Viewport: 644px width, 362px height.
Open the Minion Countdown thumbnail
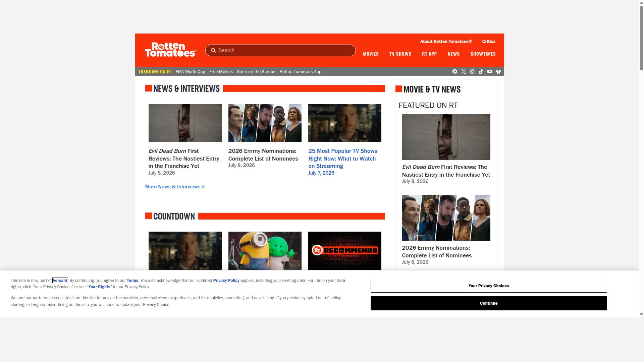click(x=265, y=251)
